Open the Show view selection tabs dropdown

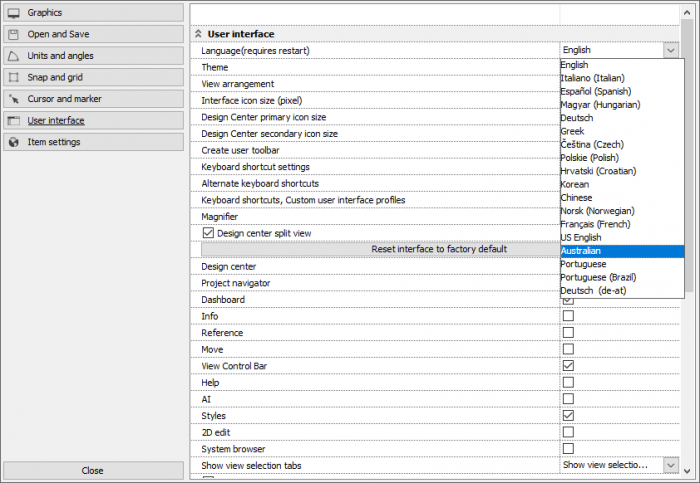pos(669,465)
